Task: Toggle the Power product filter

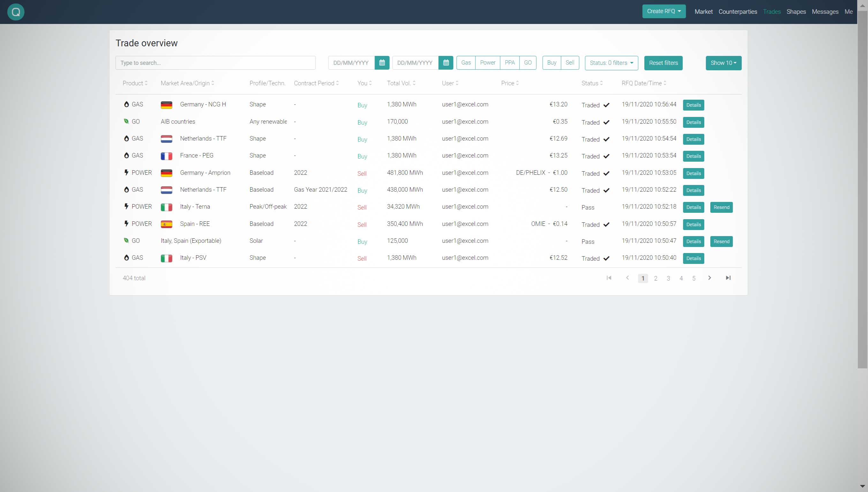Action: pyautogui.click(x=487, y=63)
